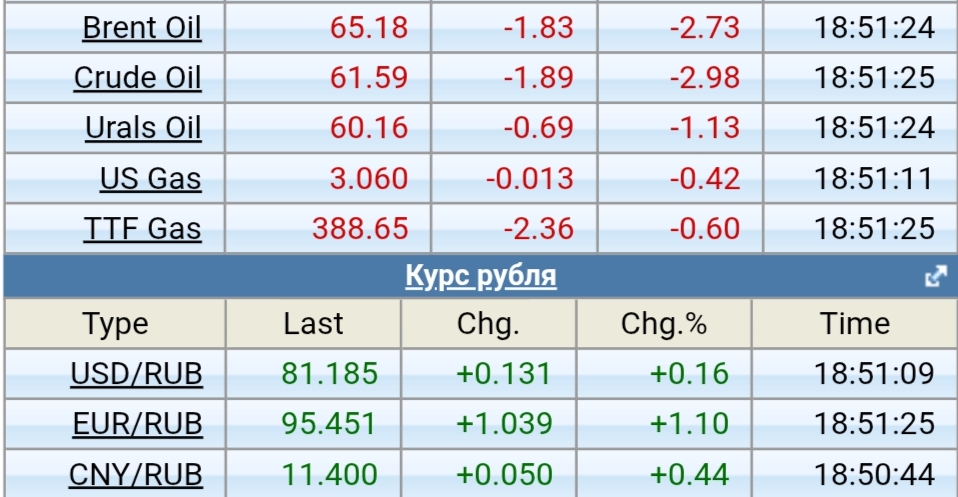Open the US Gas link
Viewport: 958px width, 497px height.
coord(150,179)
